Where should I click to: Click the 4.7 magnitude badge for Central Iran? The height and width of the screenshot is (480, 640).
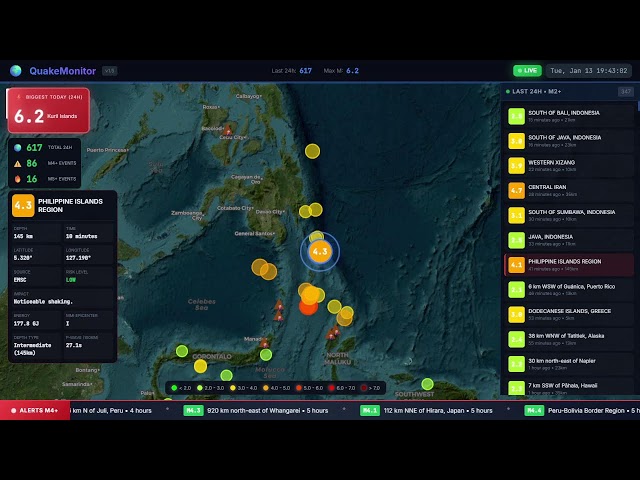click(x=516, y=191)
